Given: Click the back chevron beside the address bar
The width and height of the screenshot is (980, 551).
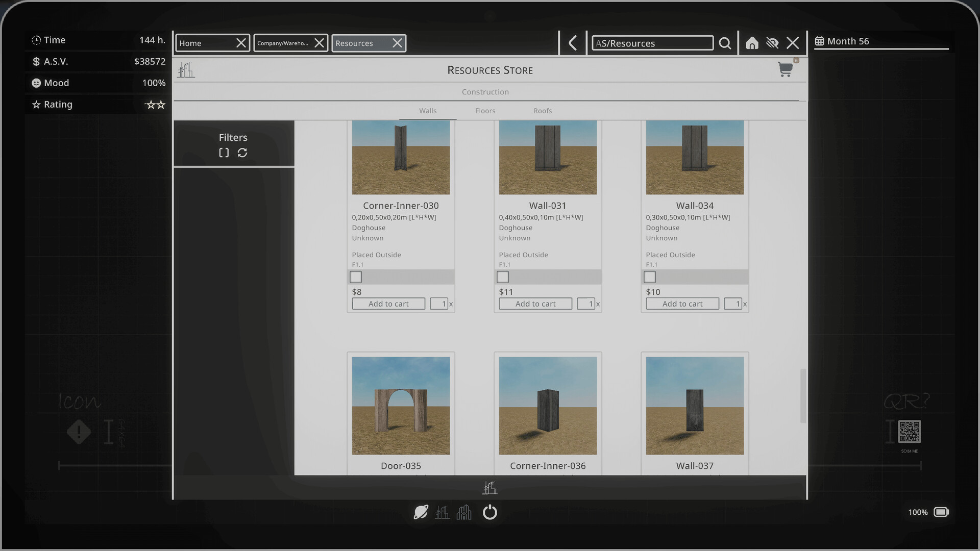Looking at the screenshot, I should coord(572,43).
